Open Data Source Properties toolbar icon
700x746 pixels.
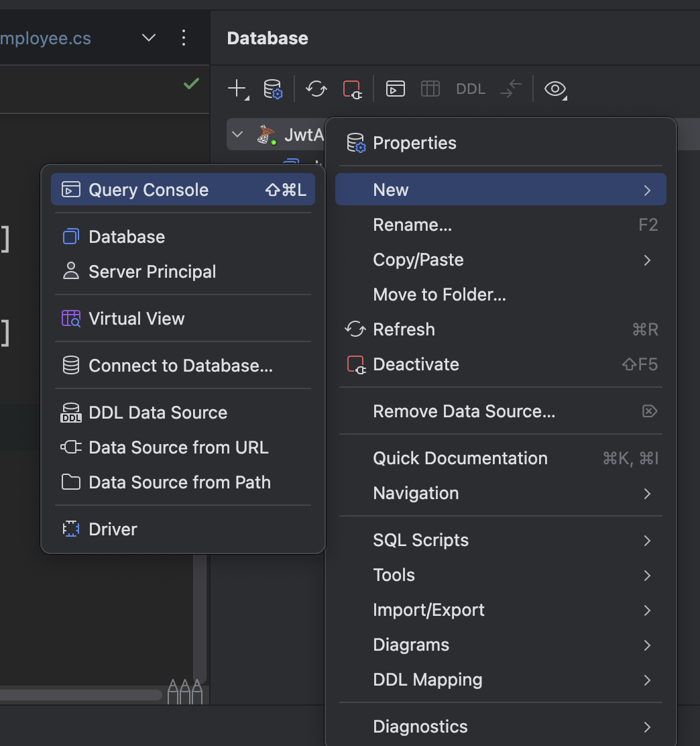pos(273,89)
